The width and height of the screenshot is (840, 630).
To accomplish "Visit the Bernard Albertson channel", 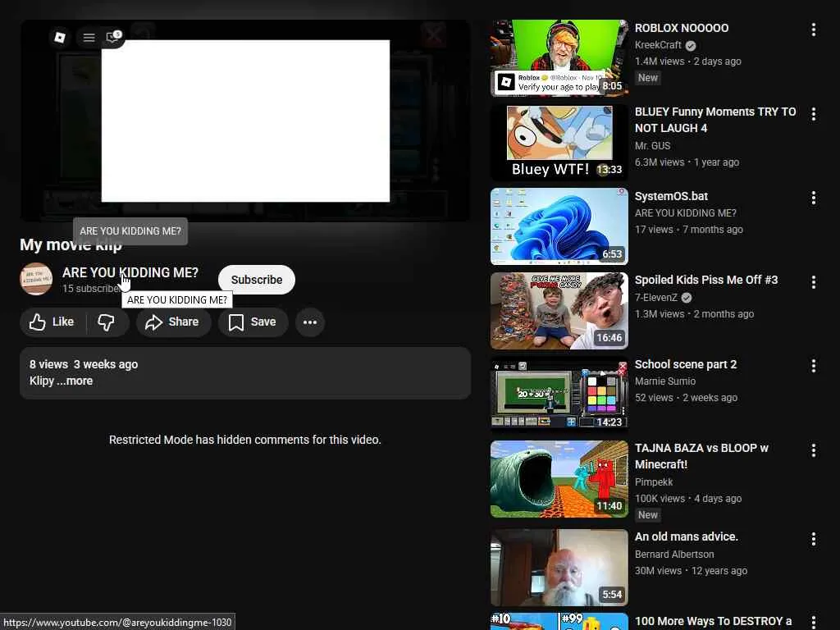I will [x=674, y=555].
